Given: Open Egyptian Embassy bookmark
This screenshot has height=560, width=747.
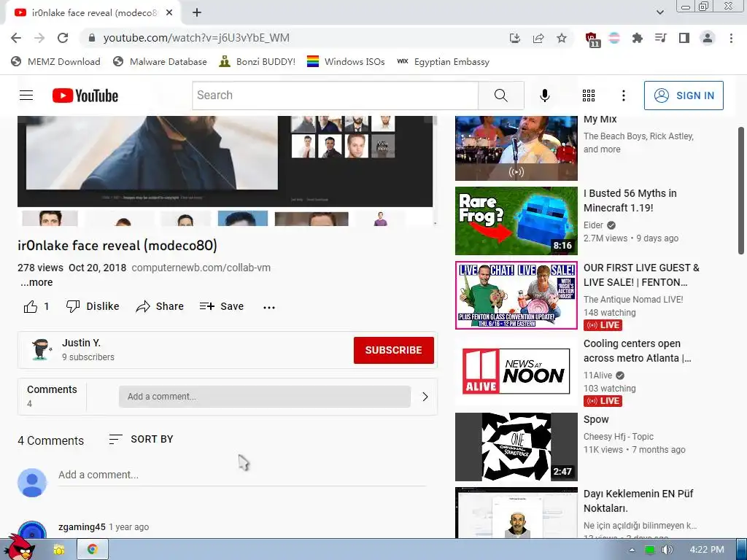Looking at the screenshot, I should pos(443,62).
